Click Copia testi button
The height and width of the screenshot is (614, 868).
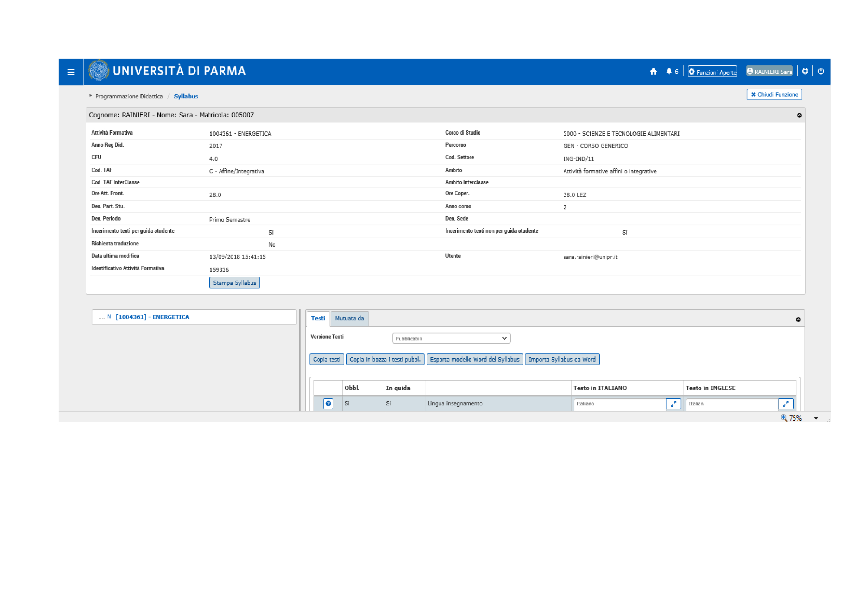[x=327, y=360]
